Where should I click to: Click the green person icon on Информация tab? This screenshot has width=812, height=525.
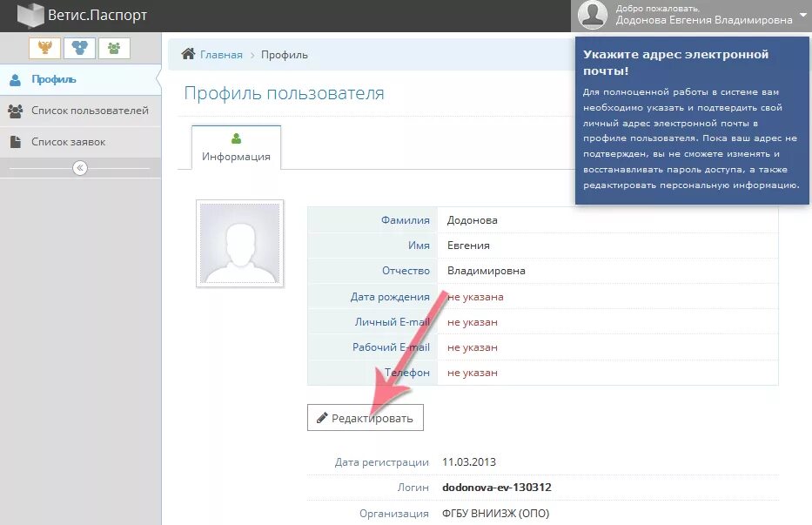tap(236, 138)
